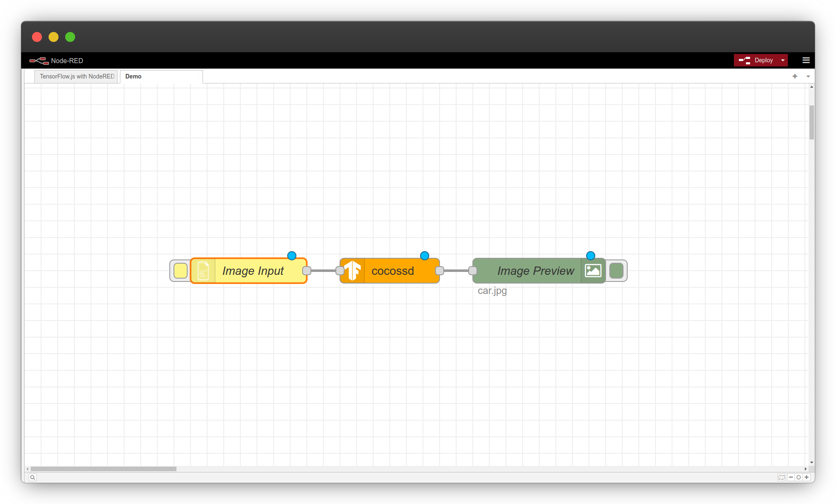836x504 pixels.
Task: Open the hamburger main menu
Action: [x=806, y=60]
